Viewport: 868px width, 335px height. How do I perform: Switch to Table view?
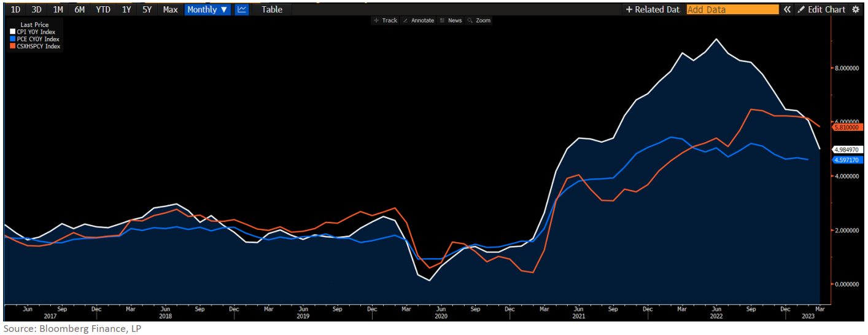pos(272,9)
